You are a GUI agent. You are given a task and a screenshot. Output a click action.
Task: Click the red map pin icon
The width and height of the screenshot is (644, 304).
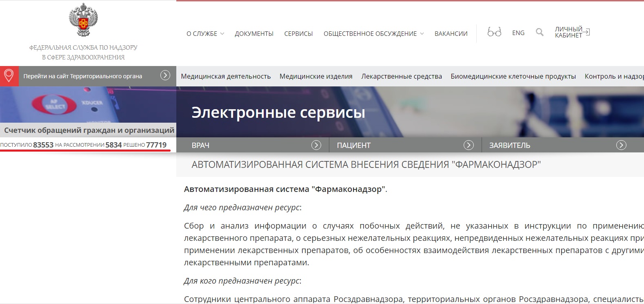coord(9,76)
